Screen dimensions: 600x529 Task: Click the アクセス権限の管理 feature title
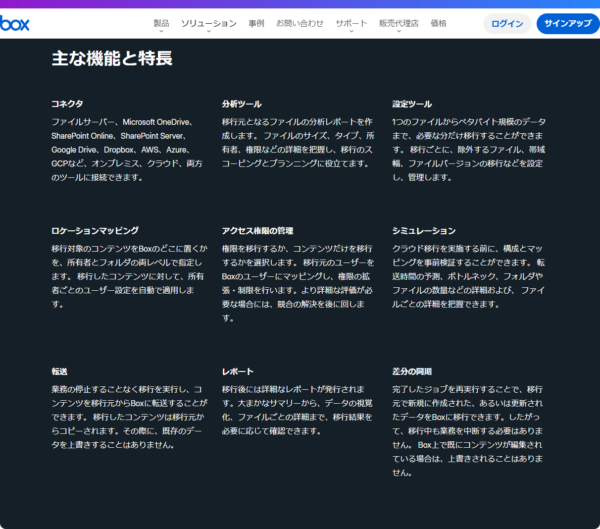tap(258, 230)
